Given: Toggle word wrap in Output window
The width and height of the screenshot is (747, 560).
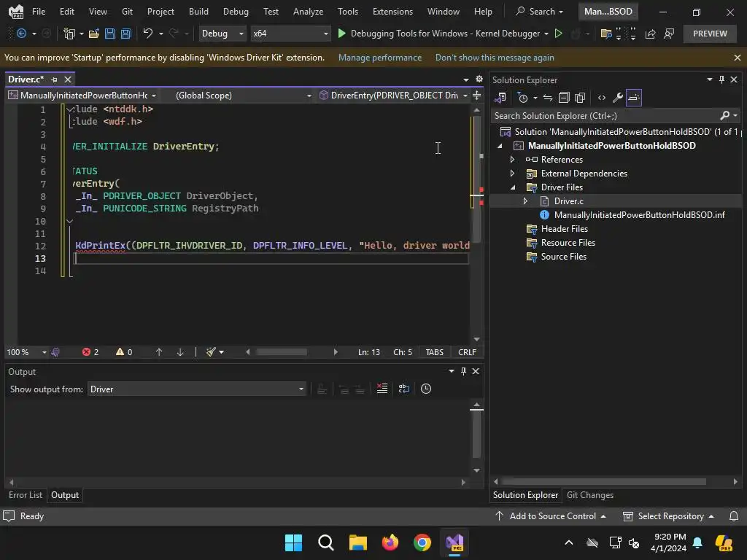Looking at the screenshot, I should click(x=403, y=389).
